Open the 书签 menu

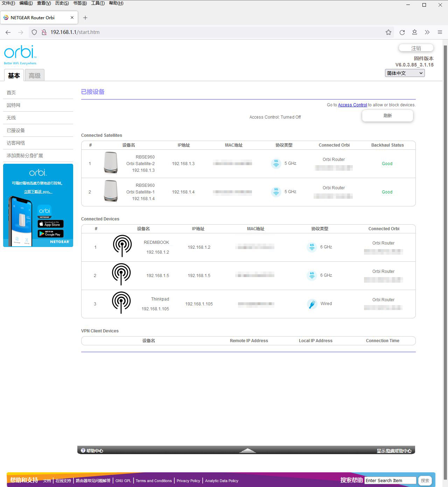click(80, 3)
